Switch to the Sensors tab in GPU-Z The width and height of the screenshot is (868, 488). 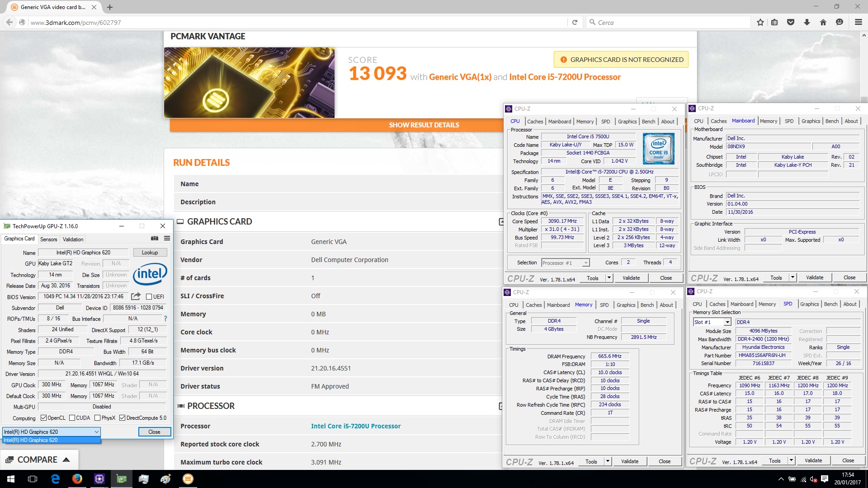(48, 239)
